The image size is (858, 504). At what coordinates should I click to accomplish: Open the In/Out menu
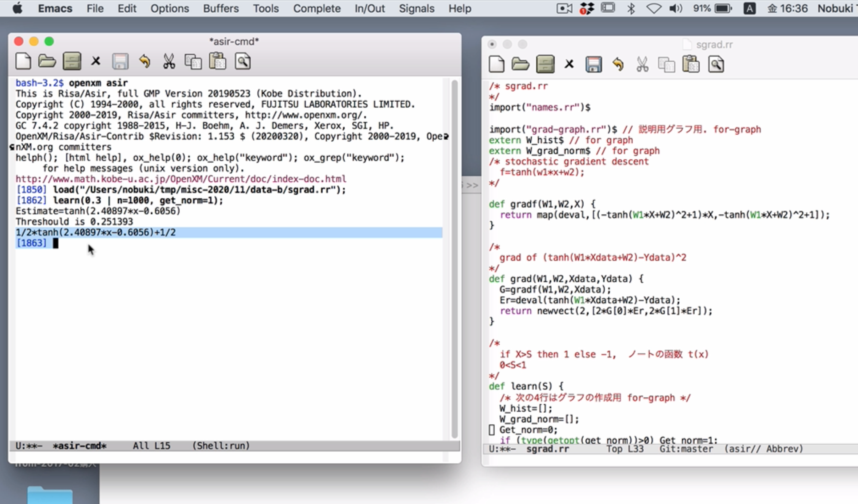click(x=369, y=8)
